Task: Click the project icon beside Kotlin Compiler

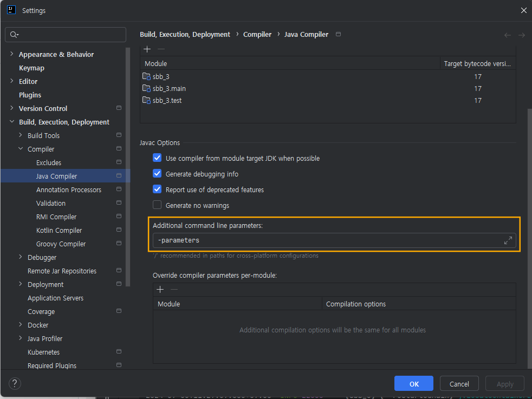Action: pos(119,230)
